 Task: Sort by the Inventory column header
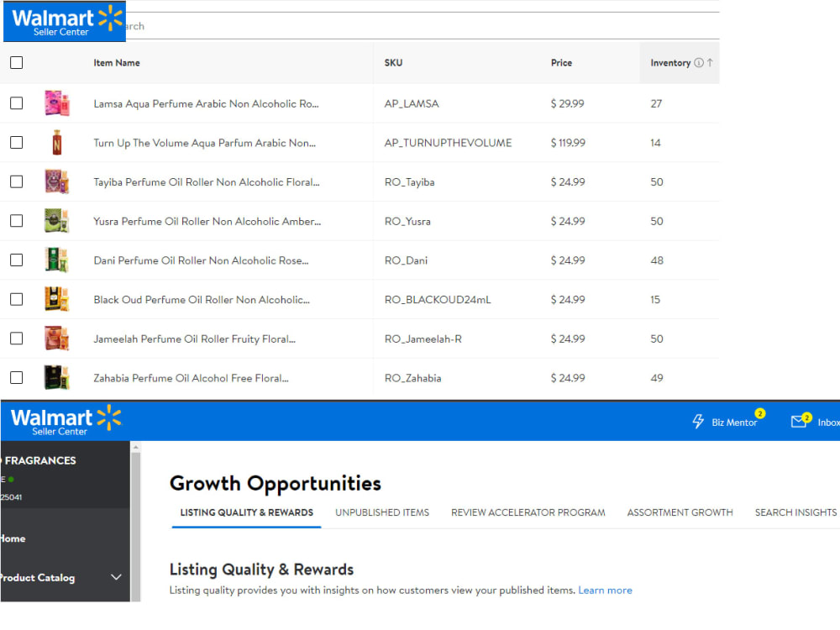pyautogui.click(x=670, y=63)
